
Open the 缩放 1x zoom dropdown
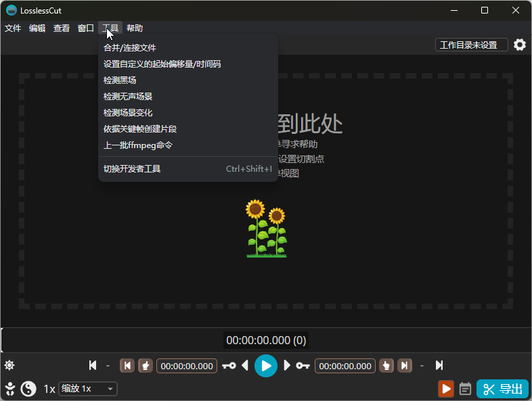(x=88, y=389)
